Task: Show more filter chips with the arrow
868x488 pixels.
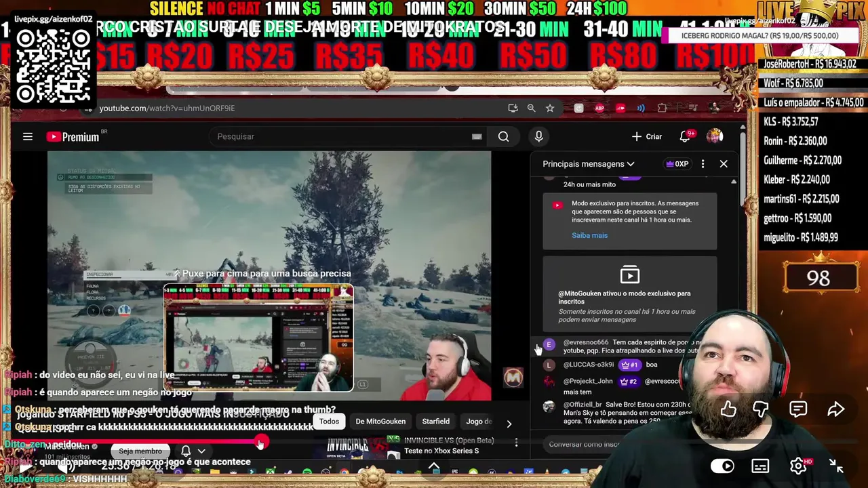Action: (x=509, y=424)
